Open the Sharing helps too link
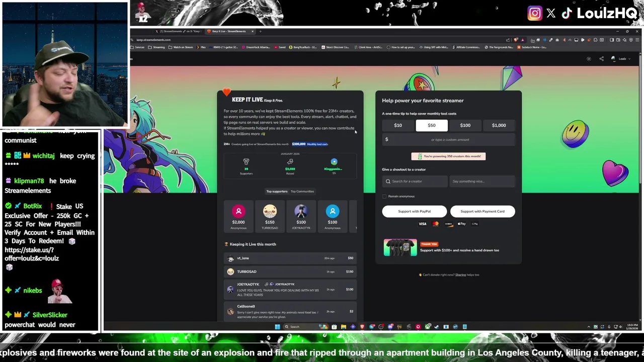The height and width of the screenshot is (362, 644). (460, 275)
